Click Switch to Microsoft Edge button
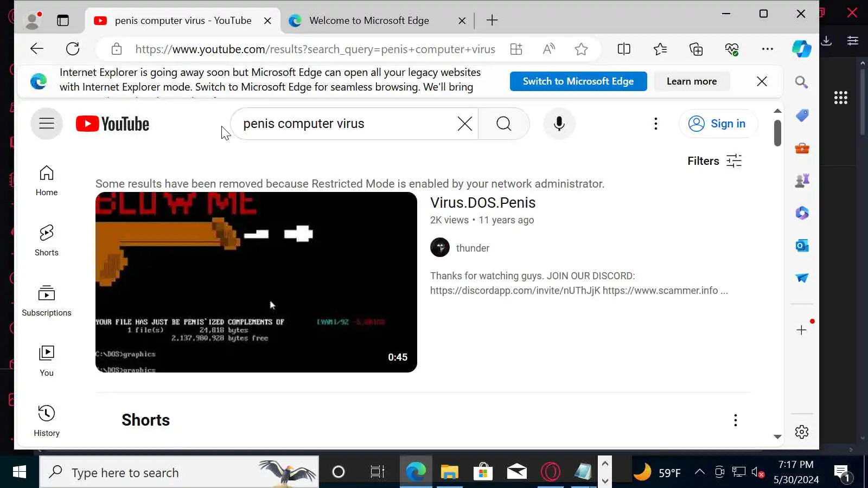This screenshot has width=868, height=488. coord(578,81)
